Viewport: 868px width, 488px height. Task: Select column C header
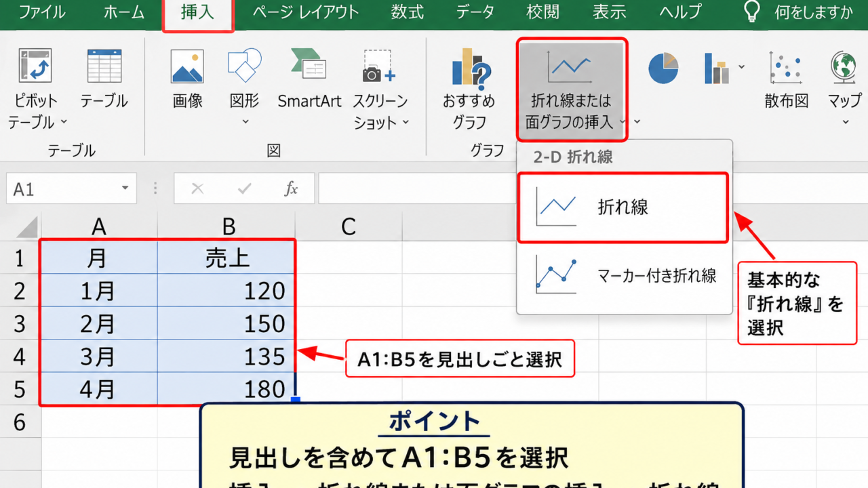coord(349,226)
